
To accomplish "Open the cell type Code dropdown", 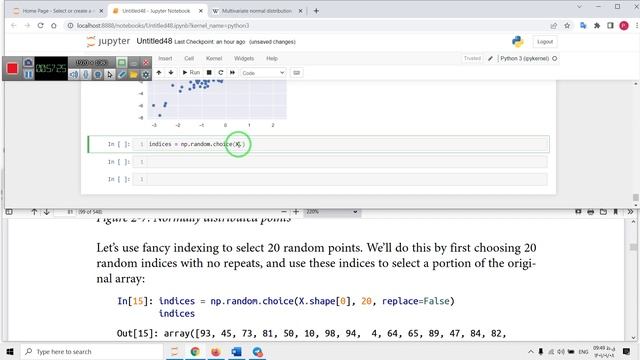I will tap(263, 73).
